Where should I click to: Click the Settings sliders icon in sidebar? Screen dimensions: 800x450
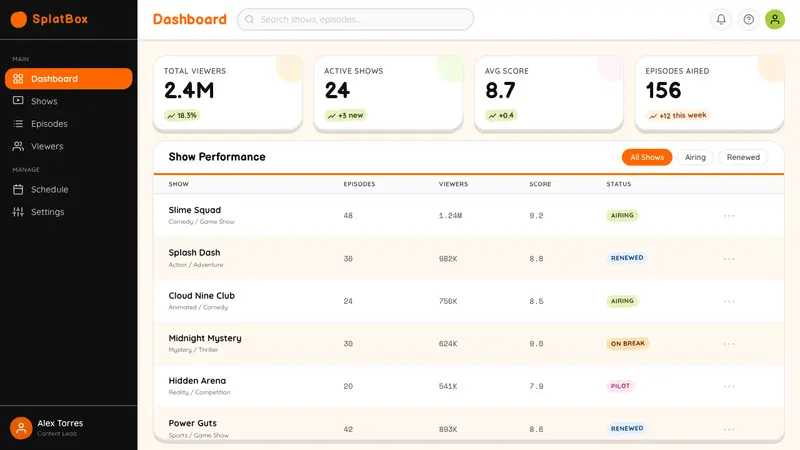pos(18,212)
